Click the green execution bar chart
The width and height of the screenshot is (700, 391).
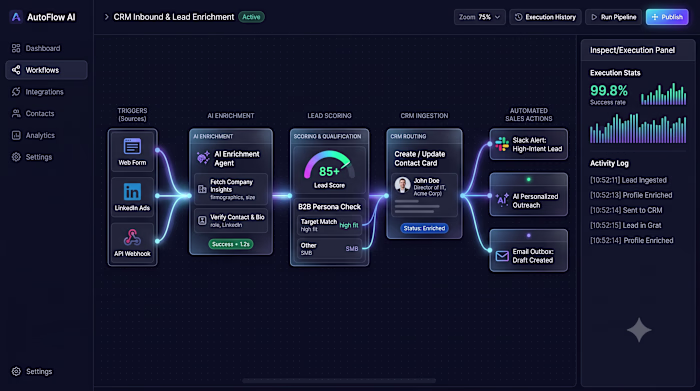663,93
